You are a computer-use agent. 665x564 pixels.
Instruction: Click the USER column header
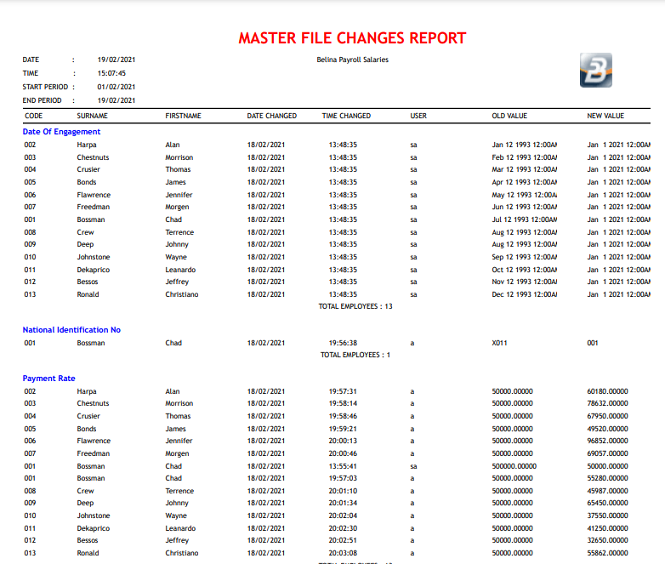point(418,116)
